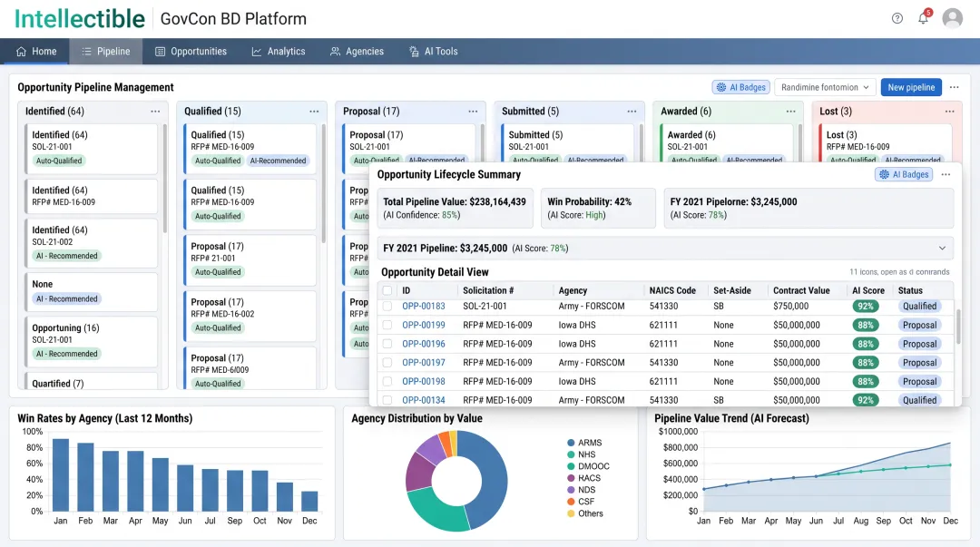Go to the Home tab
This screenshot has width=980, height=547.
(35, 52)
